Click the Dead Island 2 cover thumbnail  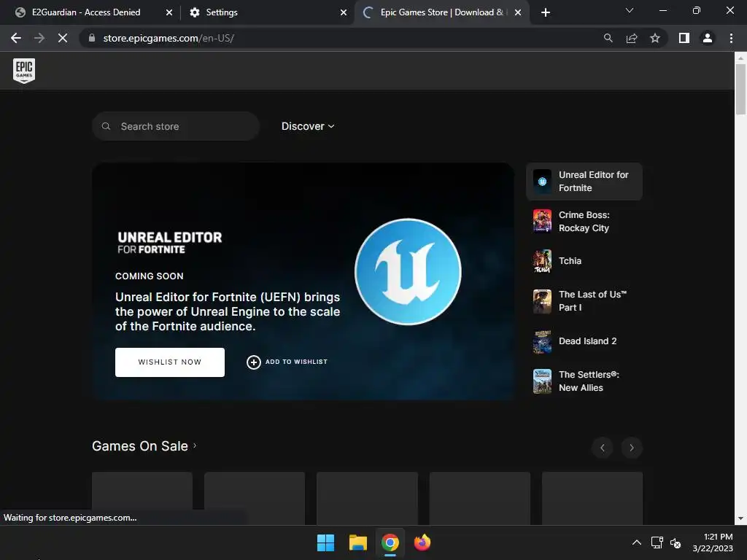coord(542,341)
